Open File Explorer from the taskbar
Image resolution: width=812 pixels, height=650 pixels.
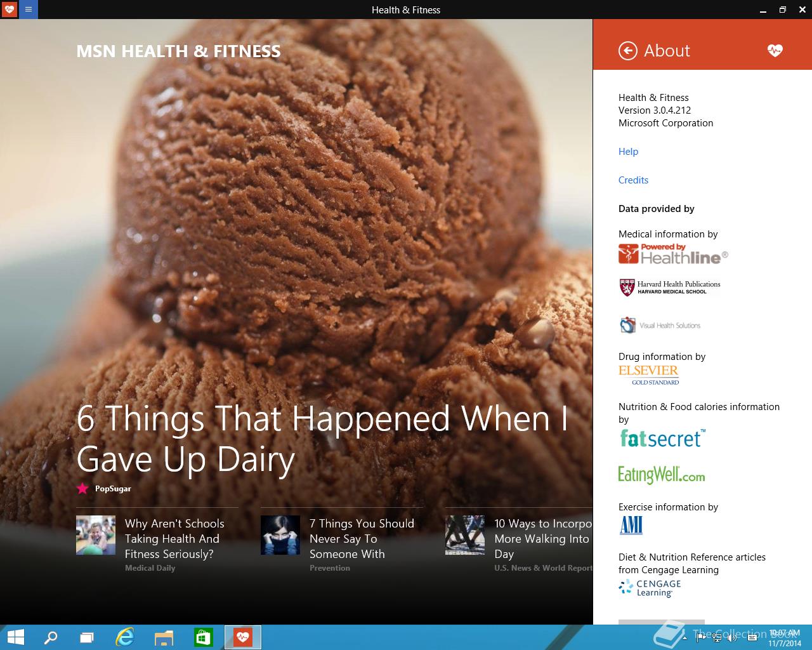[164, 637]
